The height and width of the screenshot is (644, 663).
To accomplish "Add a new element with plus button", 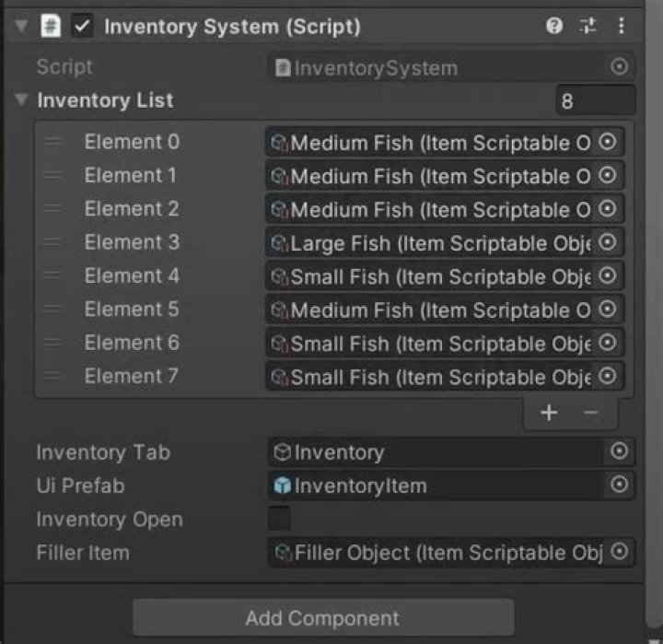I will tap(549, 413).
